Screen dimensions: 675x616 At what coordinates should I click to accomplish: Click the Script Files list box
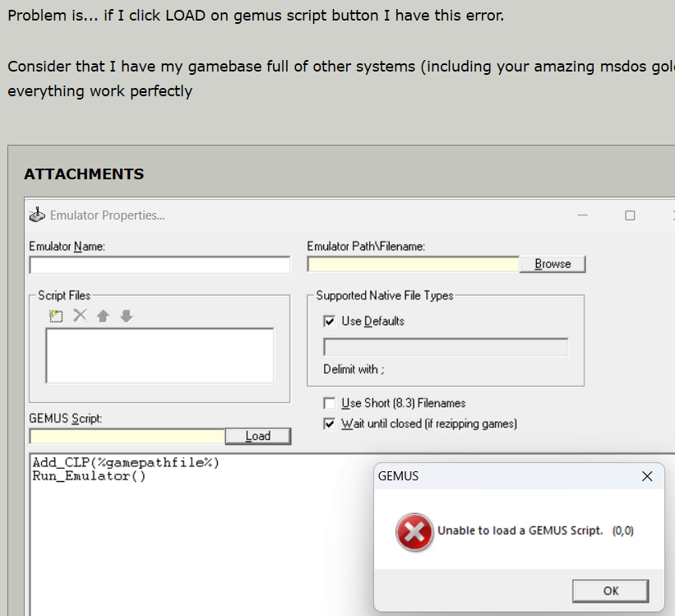click(160, 356)
